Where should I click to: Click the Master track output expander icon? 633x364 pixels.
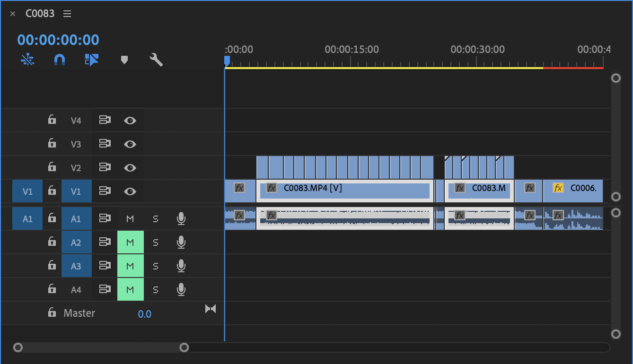pos(211,309)
